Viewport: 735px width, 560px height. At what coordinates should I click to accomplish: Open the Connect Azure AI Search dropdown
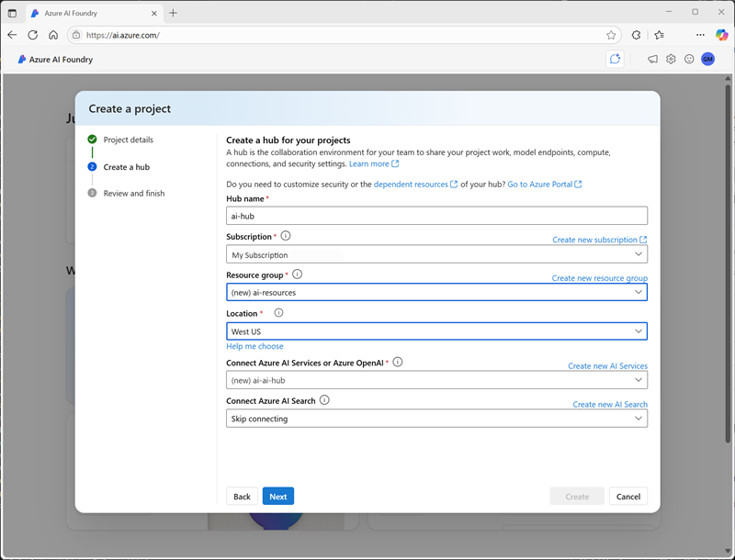436,419
